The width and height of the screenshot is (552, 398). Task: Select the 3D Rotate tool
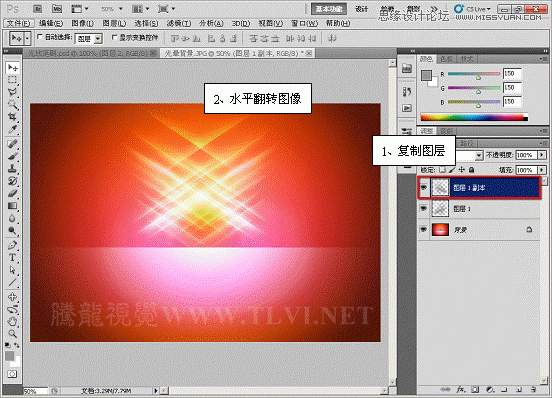[x=13, y=297]
